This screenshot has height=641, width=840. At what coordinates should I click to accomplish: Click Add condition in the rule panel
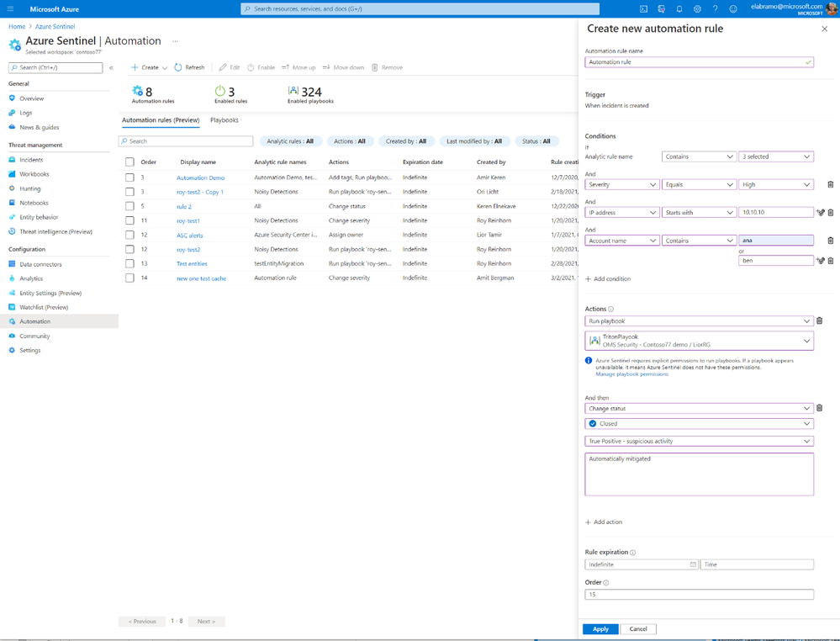coord(608,278)
